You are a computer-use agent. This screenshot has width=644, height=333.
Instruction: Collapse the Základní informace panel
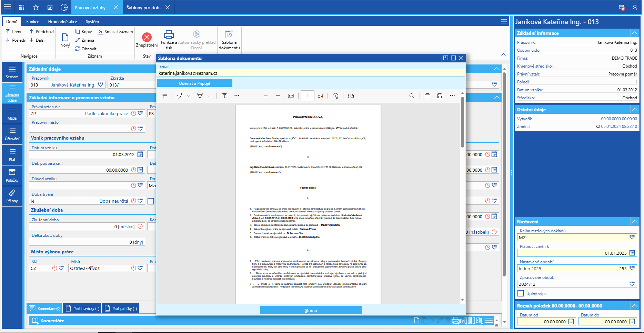pyautogui.click(x=634, y=33)
